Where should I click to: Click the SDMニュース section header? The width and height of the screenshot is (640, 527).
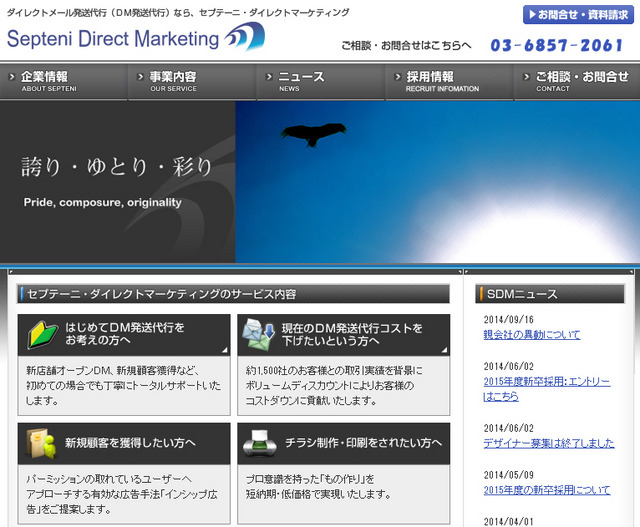coord(550,294)
